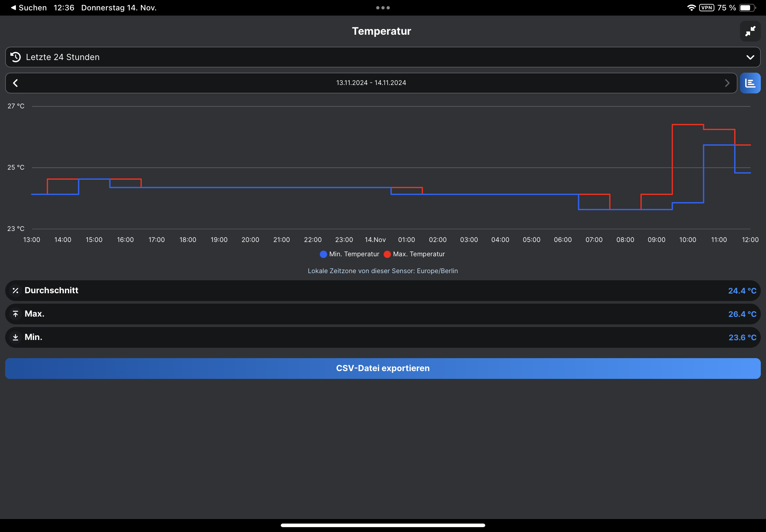The width and height of the screenshot is (766, 532).
Task: Go to previous date range
Action: [15, 83]
